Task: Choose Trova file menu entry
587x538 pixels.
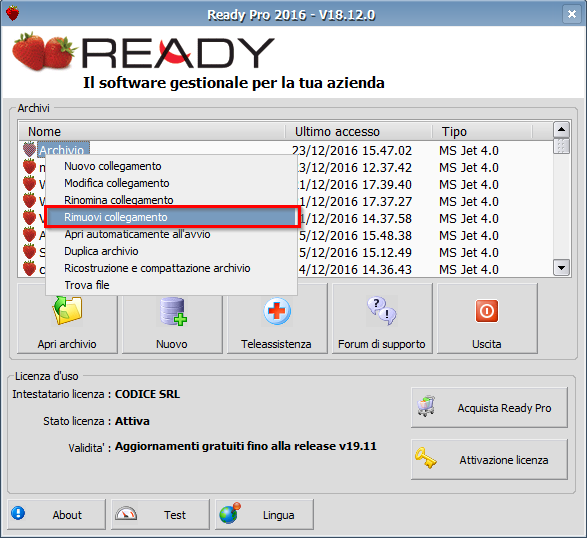Action: [x=171, y=285]
